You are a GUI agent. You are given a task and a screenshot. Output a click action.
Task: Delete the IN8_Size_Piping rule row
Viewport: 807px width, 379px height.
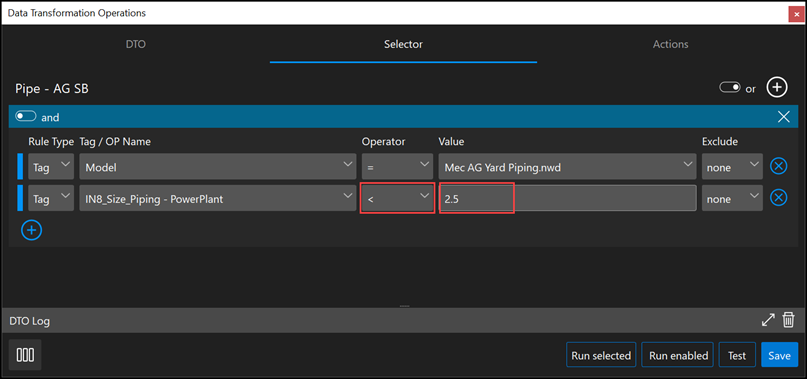tap(779, 198)
